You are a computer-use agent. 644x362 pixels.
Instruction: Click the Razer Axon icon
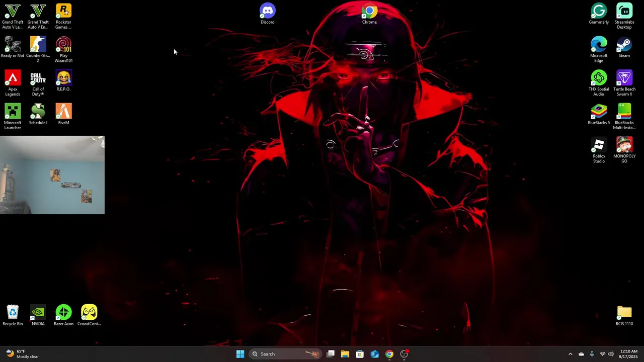[x=63, y=316]
